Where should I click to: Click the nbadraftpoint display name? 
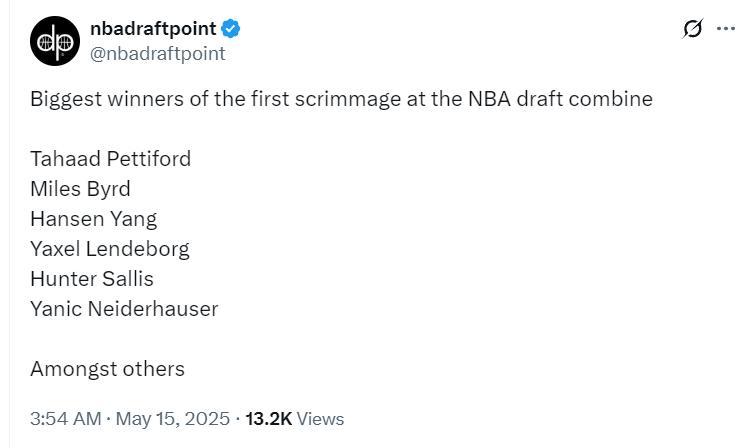[153, 28]
